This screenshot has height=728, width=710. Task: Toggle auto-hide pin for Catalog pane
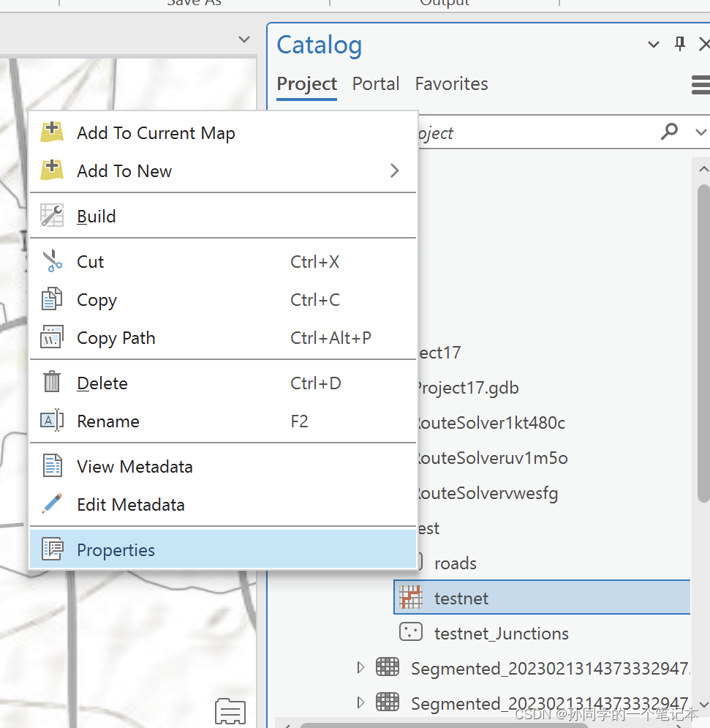click(679, 44)
